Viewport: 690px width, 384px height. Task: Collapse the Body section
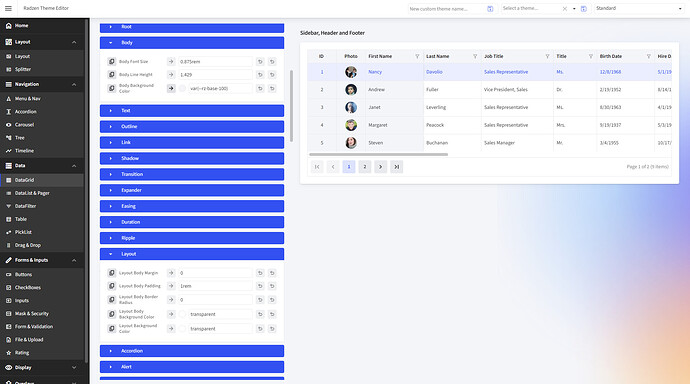(192, 43)
